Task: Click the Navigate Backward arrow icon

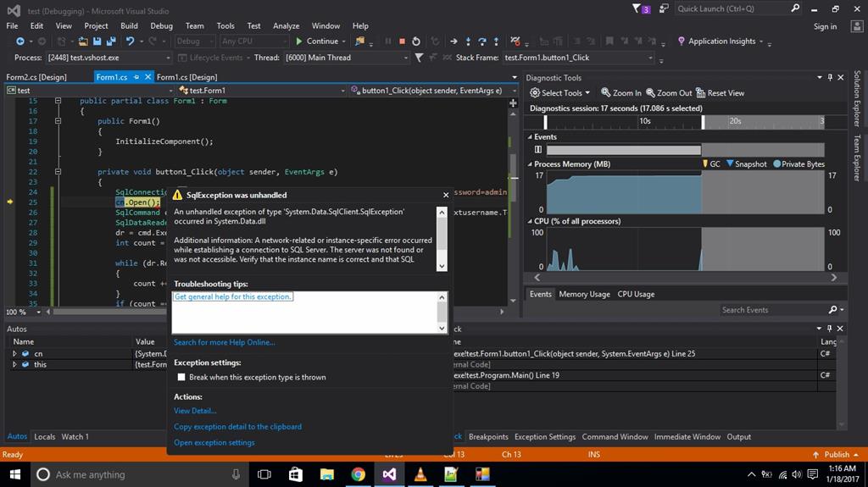Action: [x=20, y=42]
